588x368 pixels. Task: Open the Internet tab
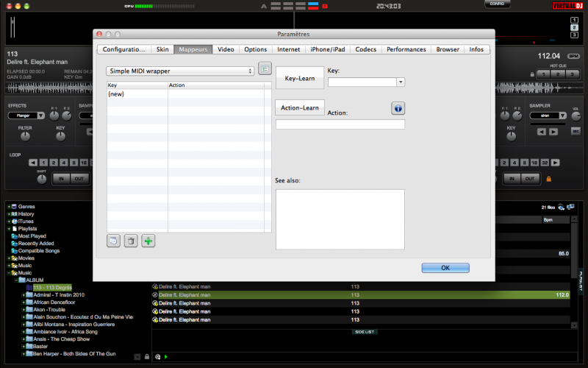point(288,49)
